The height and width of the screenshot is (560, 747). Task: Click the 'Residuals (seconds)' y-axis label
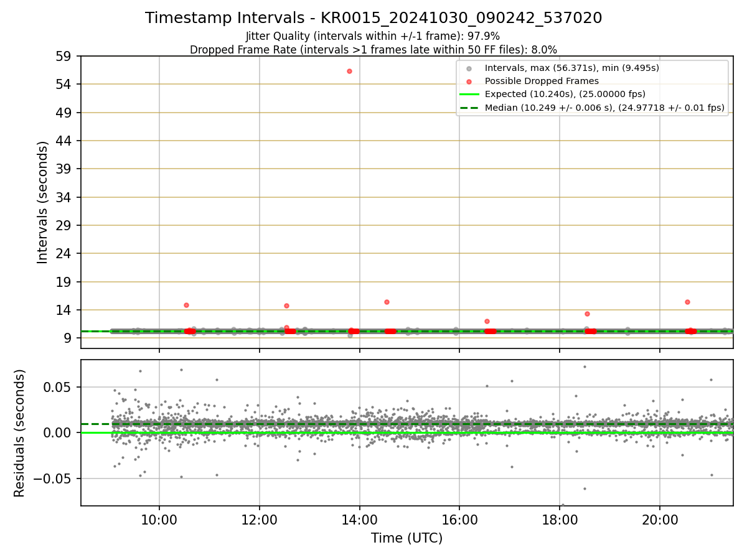pyautogui.click(x=20, y=432)
